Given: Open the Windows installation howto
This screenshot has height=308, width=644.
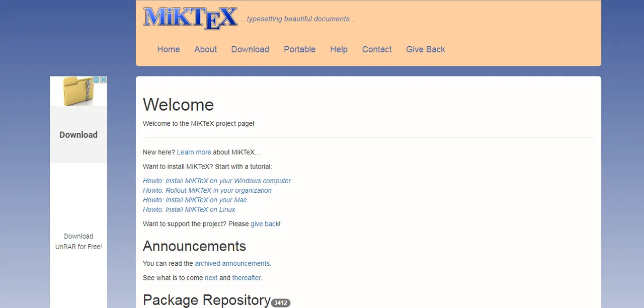Looking at the screenshot, I should pyautogui.click(x=217, y=181).
